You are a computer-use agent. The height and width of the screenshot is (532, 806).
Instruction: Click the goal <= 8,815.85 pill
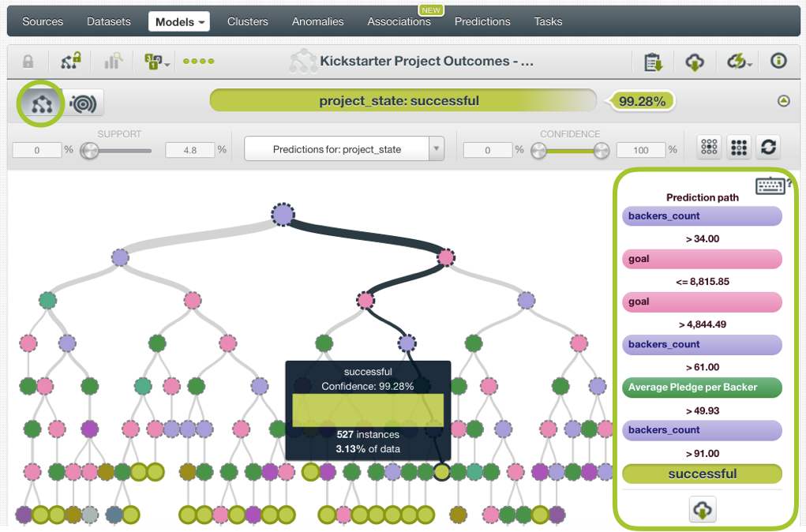(x=702, y=259)
